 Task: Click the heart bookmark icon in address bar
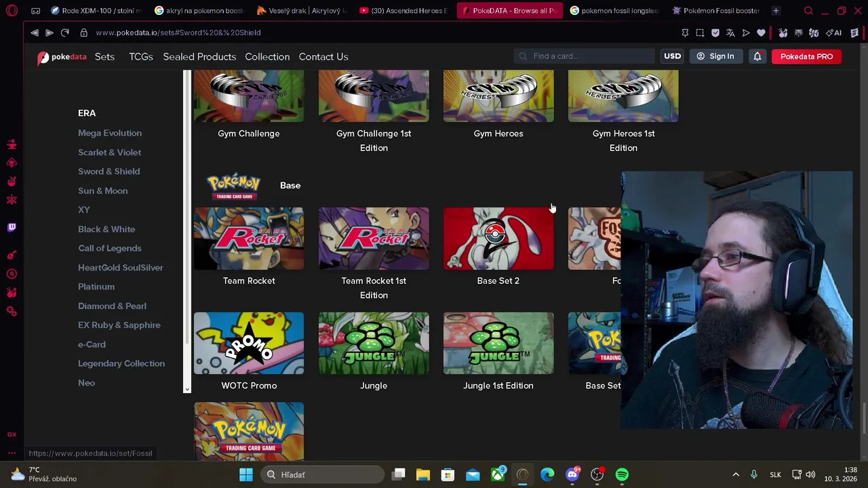click(761, 33)
